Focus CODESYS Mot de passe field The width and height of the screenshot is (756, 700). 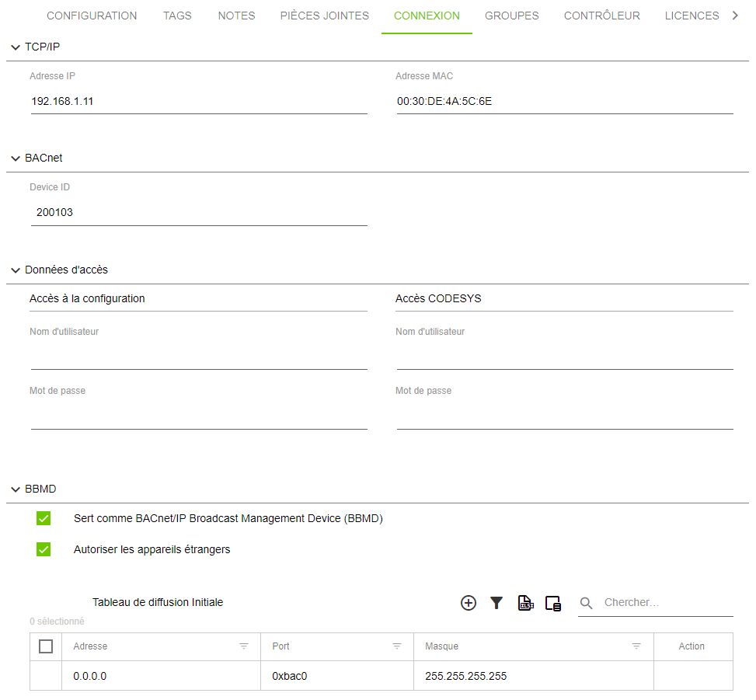pyautogui.click(x=565, y=417)
